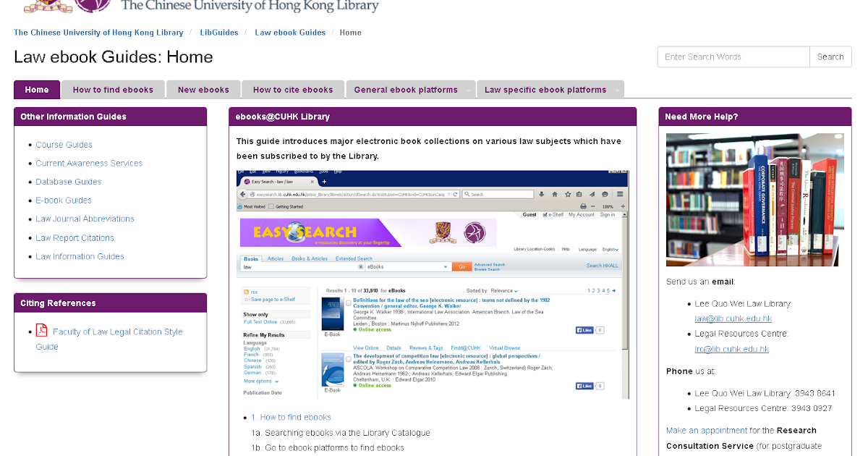The height and width of the screenshot is (456, 868).
Task: Click the Make an appointment link
Action: [707, 430]
